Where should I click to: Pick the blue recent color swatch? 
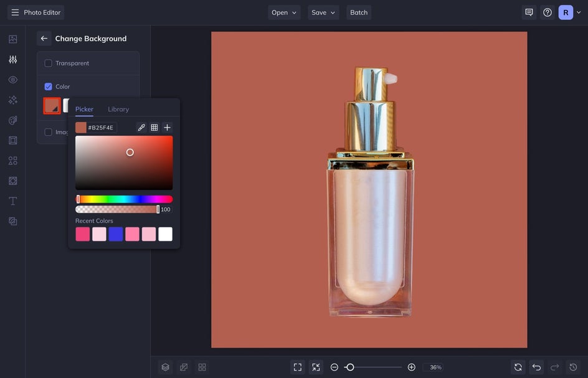pos(116,234)
